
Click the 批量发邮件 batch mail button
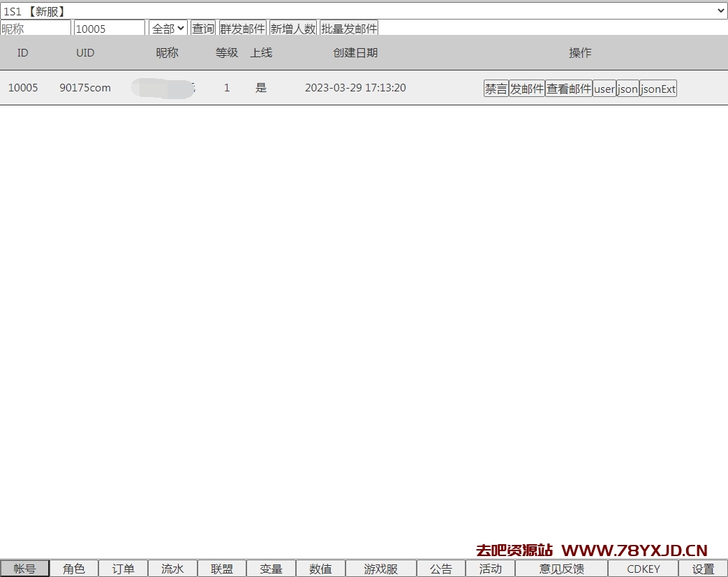click(349, 29)
